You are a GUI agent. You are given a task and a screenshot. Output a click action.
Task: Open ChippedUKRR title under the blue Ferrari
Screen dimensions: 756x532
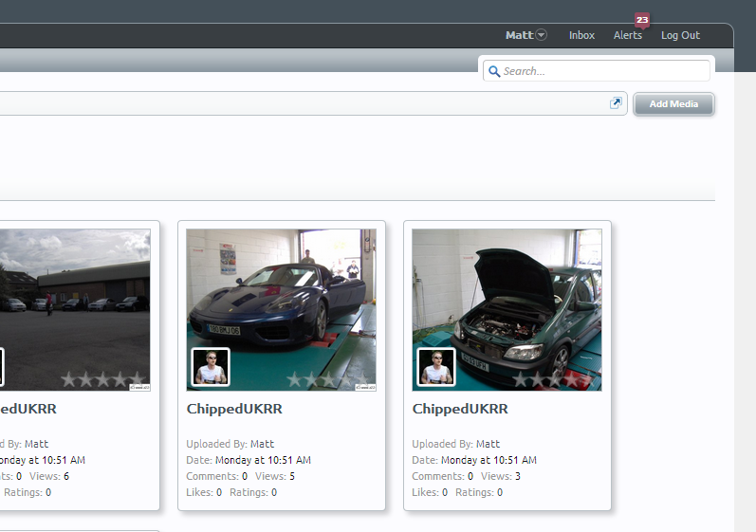point(234,409)
